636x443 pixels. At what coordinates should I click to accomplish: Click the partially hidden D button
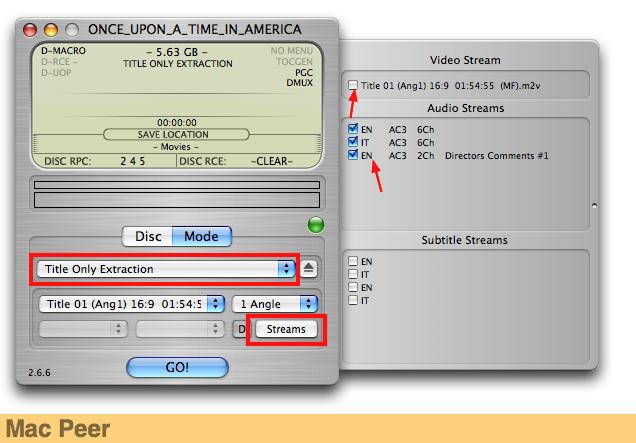[240, 329]
